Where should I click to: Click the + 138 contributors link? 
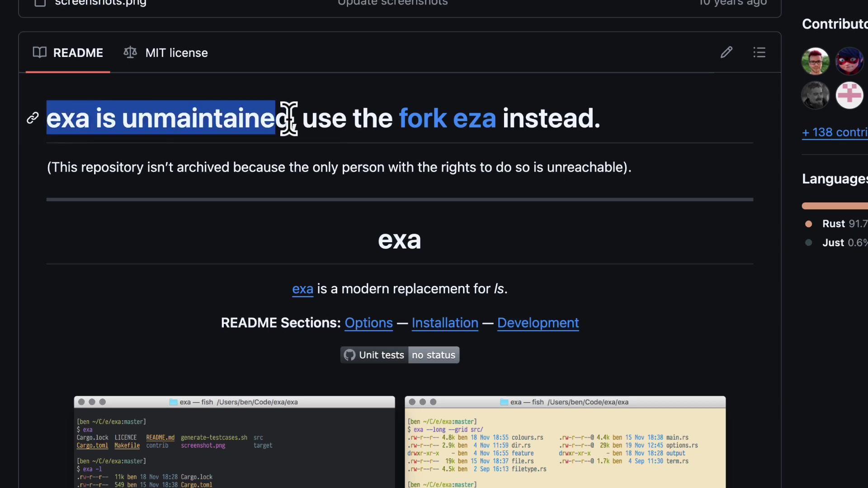pos(834,132)
